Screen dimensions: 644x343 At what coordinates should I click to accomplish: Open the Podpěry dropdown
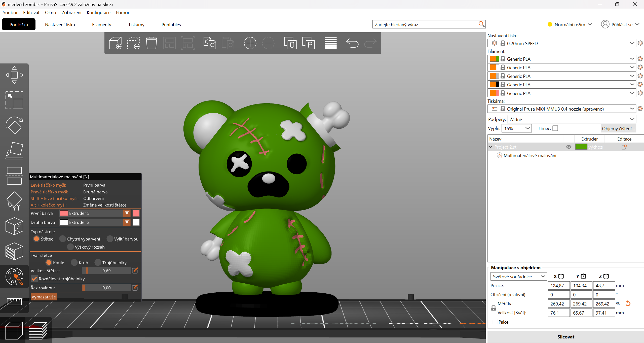571,119
